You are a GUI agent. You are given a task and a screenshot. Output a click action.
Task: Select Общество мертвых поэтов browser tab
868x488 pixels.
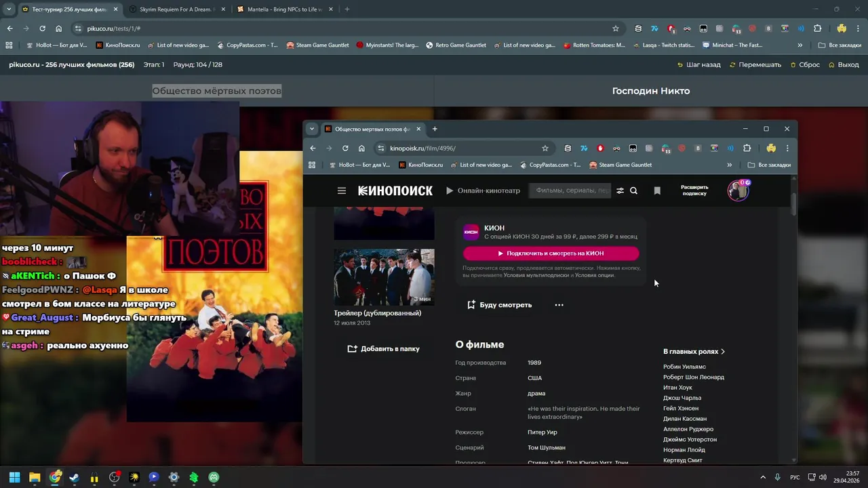click(x=372, y=129)
